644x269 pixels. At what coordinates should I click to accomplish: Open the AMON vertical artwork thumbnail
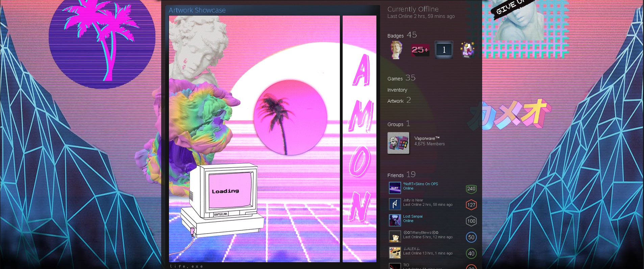(360, 139)
